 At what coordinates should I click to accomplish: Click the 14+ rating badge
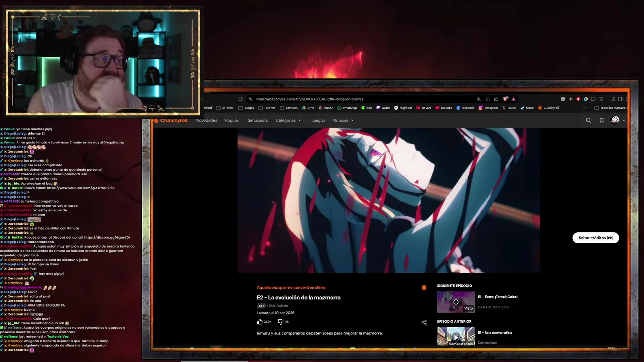pos(261,306)
